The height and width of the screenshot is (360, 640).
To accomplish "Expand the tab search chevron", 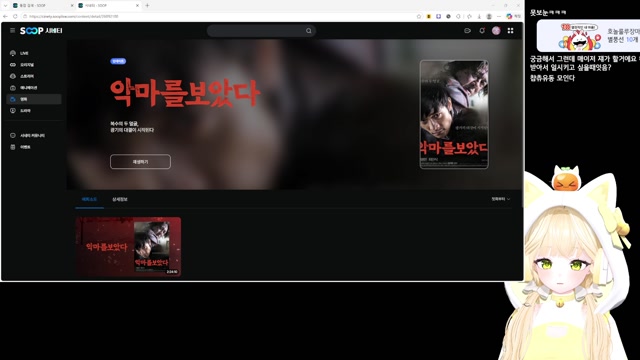I will 5,5.
